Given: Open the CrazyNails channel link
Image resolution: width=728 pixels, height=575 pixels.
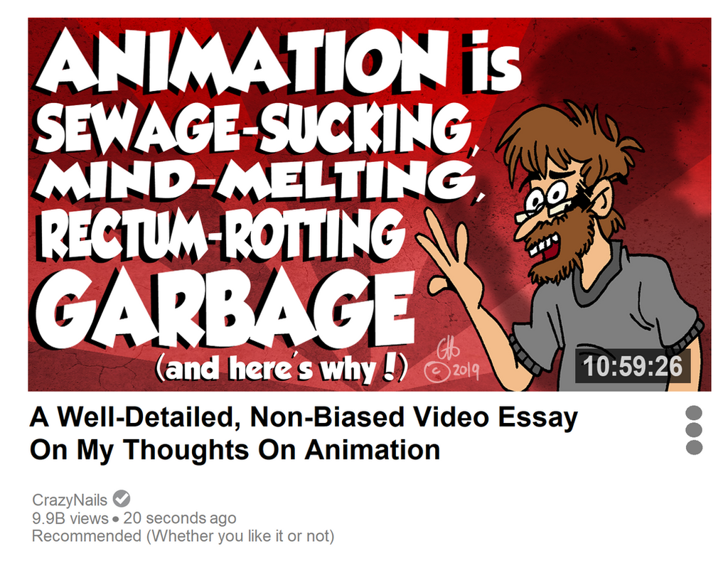Looking at the screenshot, I should pyautogui.click(x=70, y=500).
